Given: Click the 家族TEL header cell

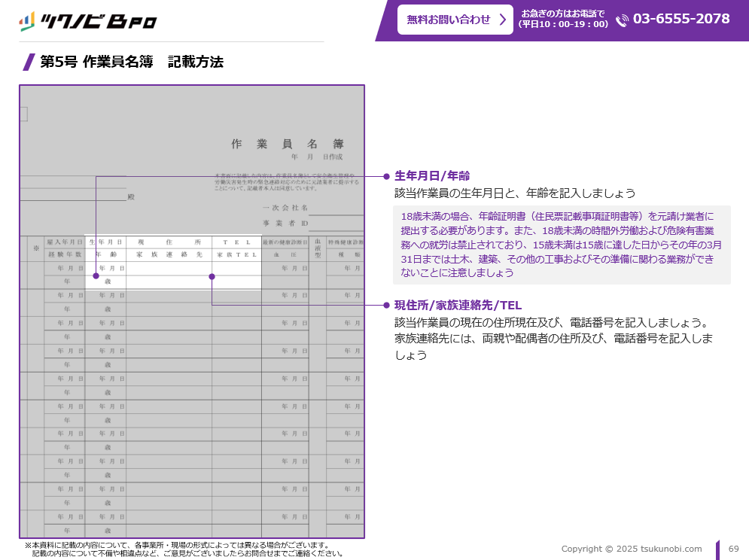Looking at the screenshot, I should [x=236, y=254].
